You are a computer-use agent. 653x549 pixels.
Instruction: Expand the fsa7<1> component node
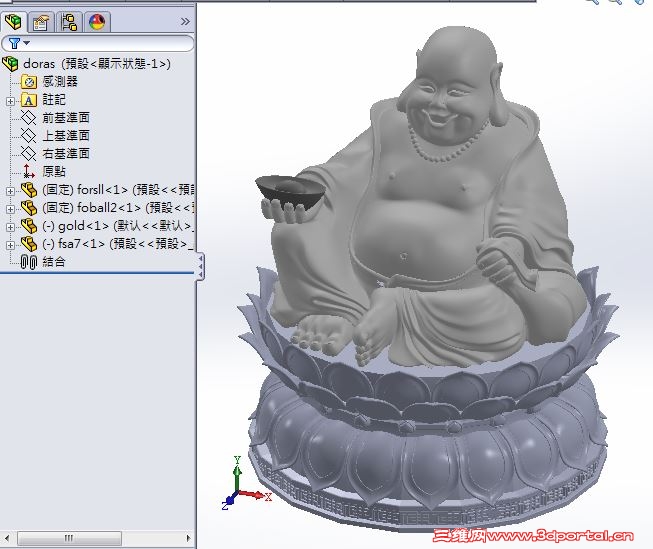[10, 245]
